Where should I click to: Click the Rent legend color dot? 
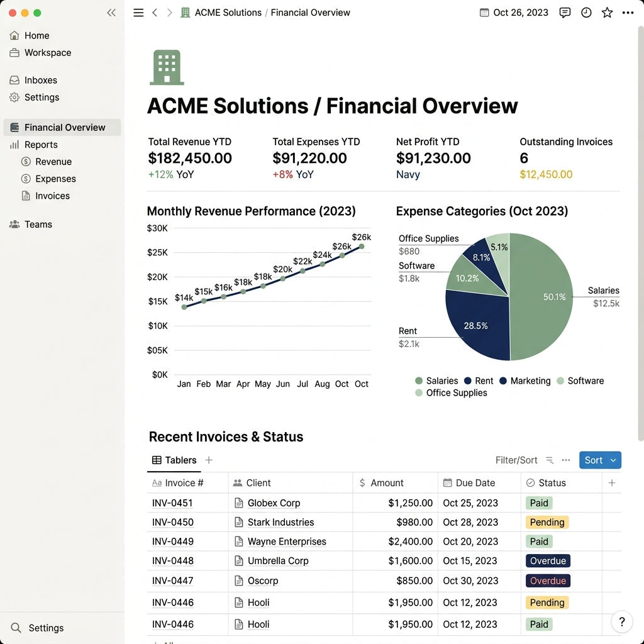pyautogui.click(x=467, y=381)
